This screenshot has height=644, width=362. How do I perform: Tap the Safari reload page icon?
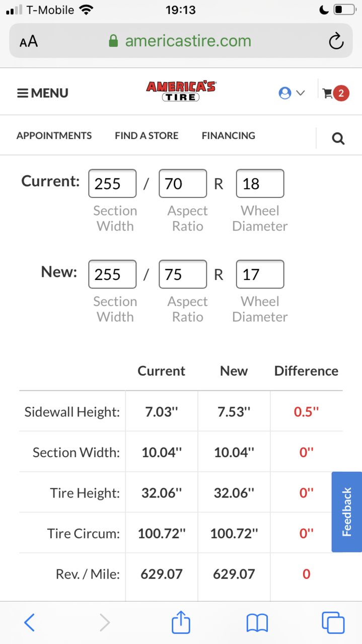(336, 41)
